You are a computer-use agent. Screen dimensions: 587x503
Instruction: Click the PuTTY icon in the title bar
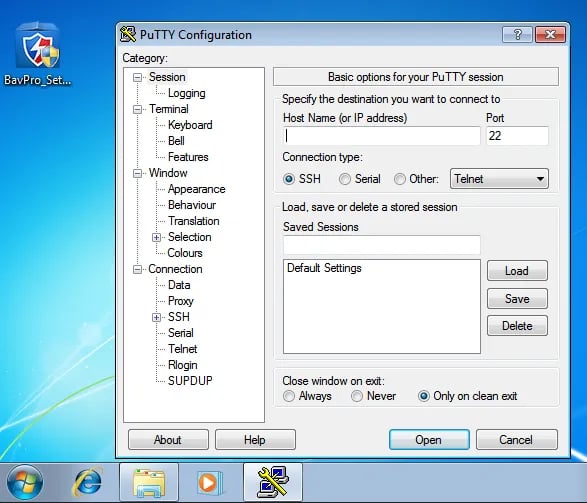click(x=128, y=34)
